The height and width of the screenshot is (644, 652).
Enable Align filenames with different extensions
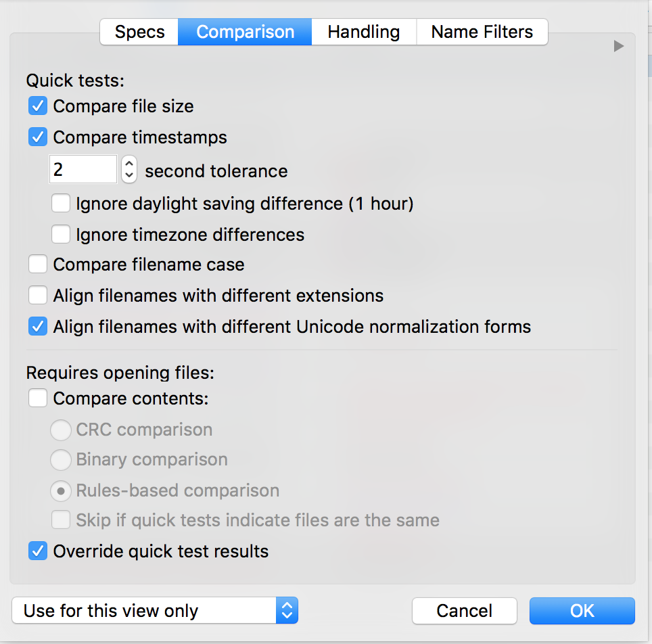pyautogui.click(x=38, y=296)
